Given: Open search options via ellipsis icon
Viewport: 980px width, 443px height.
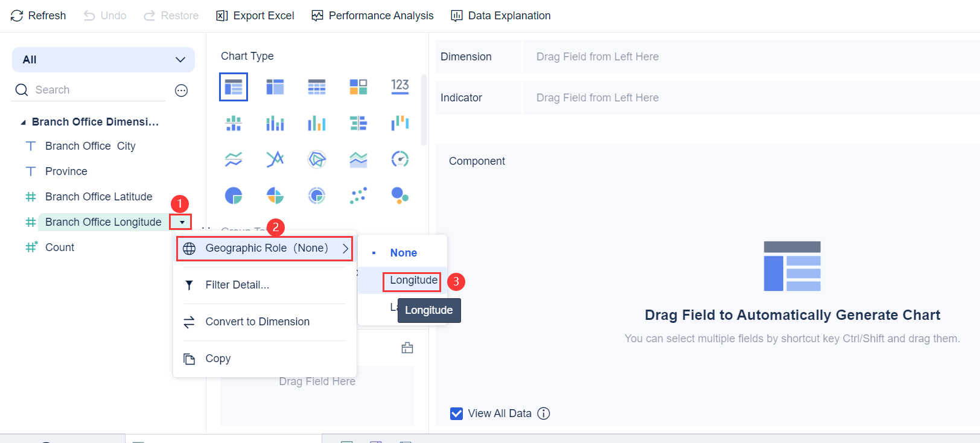Looking at the screenshot, I should click(x=181, y=90).
